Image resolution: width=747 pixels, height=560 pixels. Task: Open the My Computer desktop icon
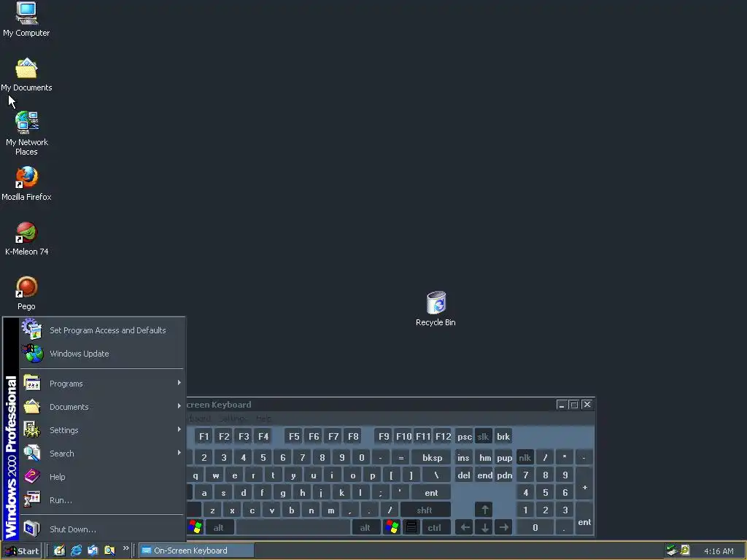26,20
